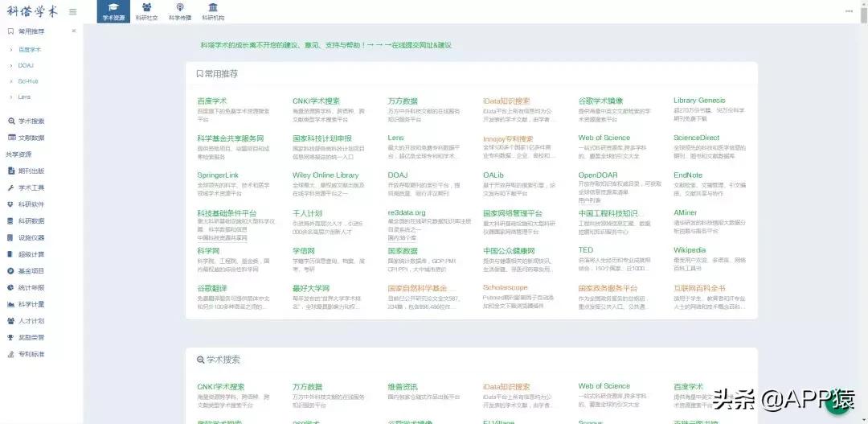Select Lens in the sidebar list
The image size is (868, 424).
pyautogui.click(x=24, y=97)
